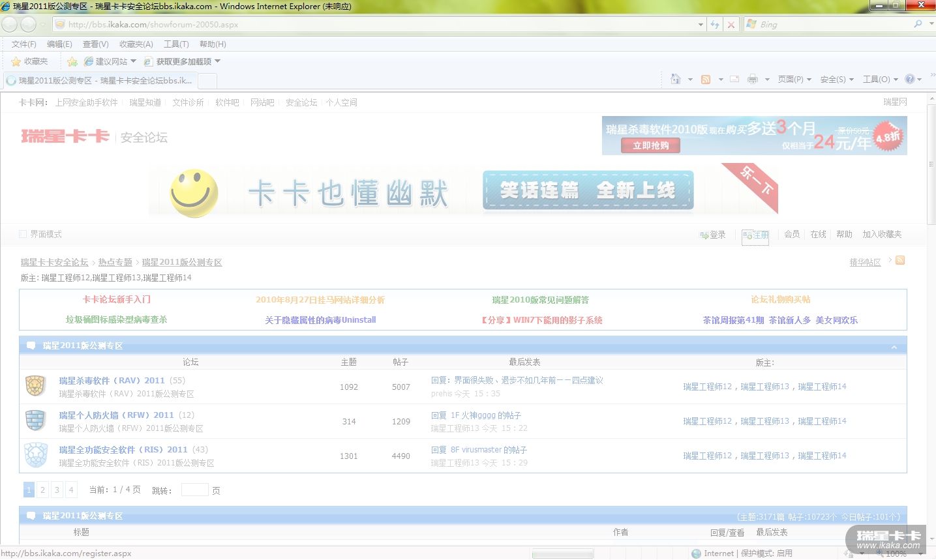Open the 瑞星个人防火墙（RFW）2011 forum link
The width and height of the screenshot is (936, 560).
(117, 415)
